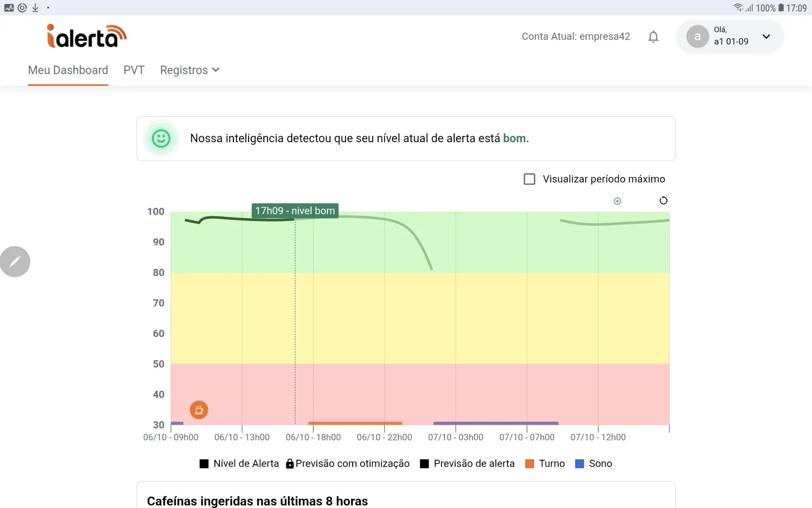The image size is (812, 508).
Task: Toggle Turno legend entry
Action: [545, 463]
